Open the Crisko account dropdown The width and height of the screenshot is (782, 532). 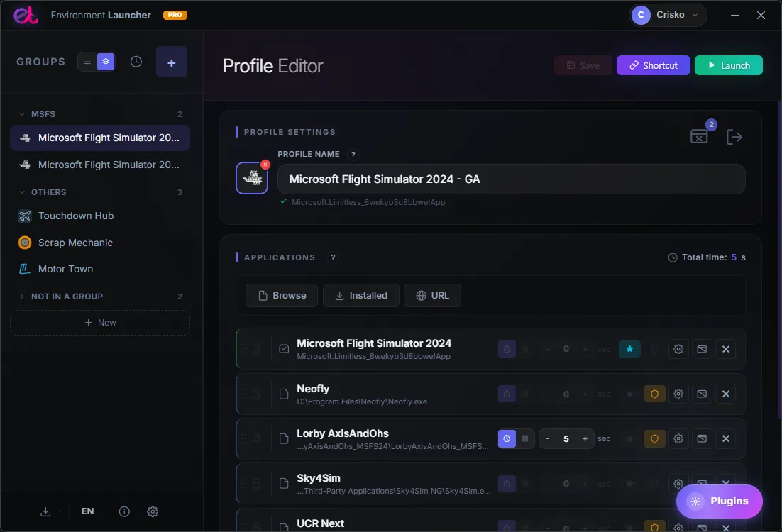(x=668, y=15)
